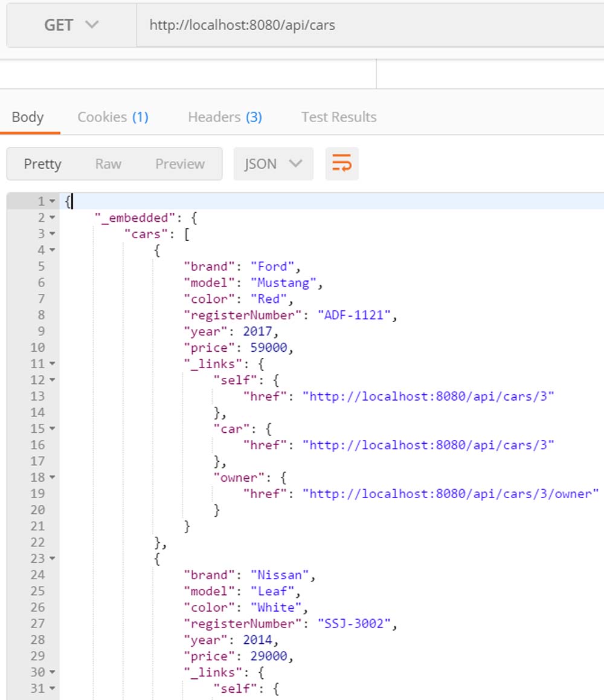Switch to Raw response view
Screen dimensions: 604x700
tap(108, 164)
